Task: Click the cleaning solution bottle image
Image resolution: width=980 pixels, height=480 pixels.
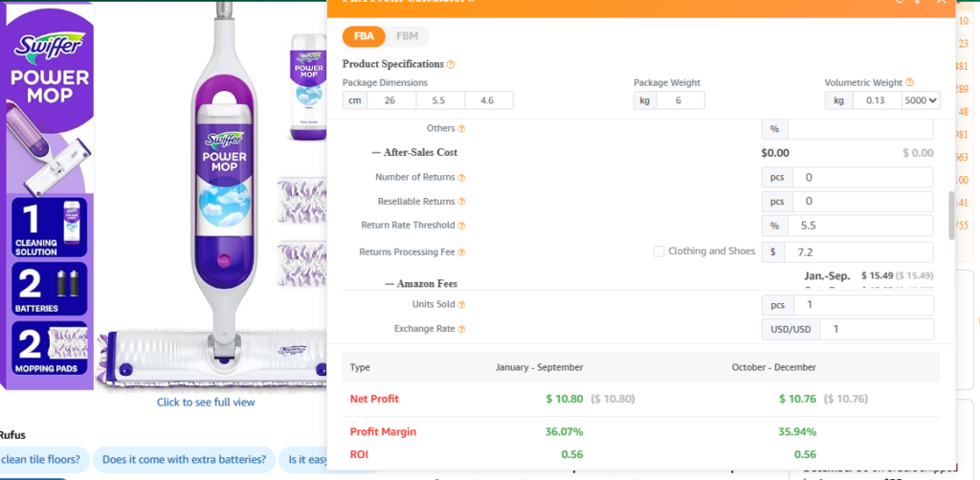Action: pos(307,87)
